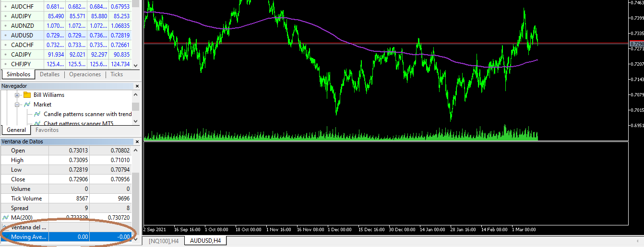
Task: Expand the Bill Williams folder
Action: pos(17,95)
